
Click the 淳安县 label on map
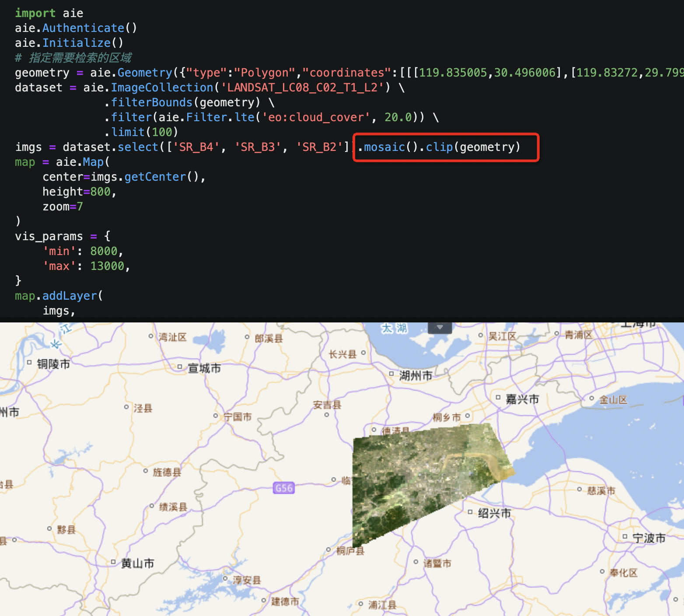pos(247,580)
